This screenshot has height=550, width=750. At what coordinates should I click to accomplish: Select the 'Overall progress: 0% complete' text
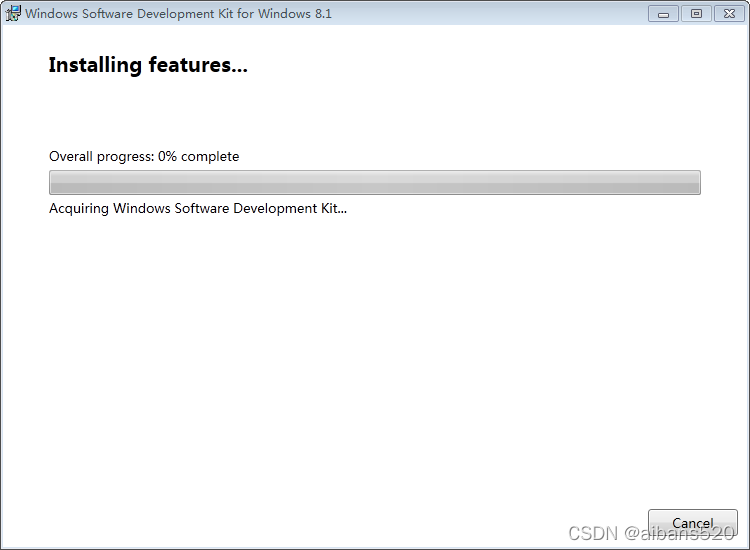[x=144, y=156]
